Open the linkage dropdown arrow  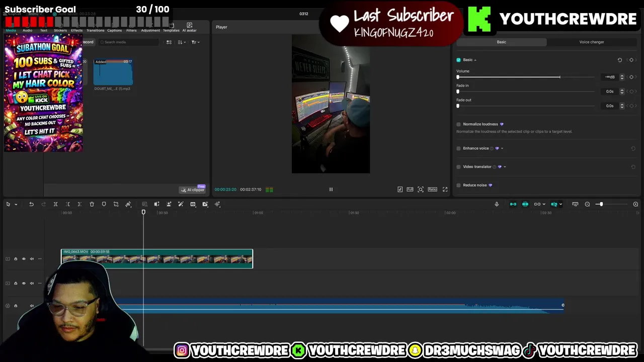[544, 204]
